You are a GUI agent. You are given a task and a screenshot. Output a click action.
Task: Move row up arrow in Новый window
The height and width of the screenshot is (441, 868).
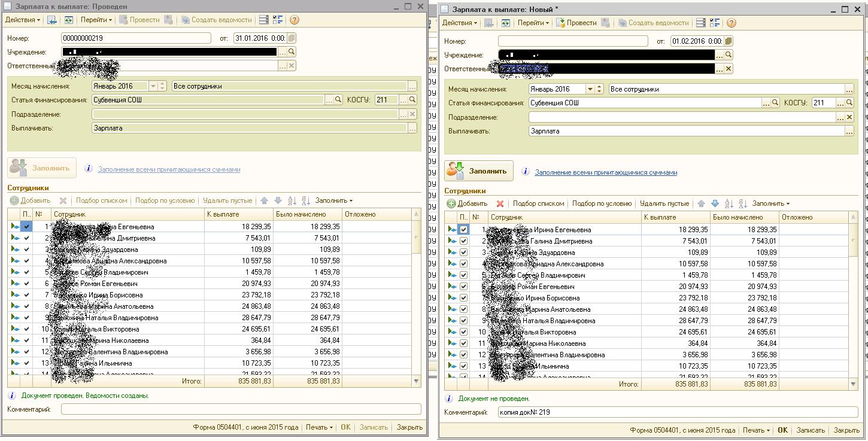[x=701, y=203]
